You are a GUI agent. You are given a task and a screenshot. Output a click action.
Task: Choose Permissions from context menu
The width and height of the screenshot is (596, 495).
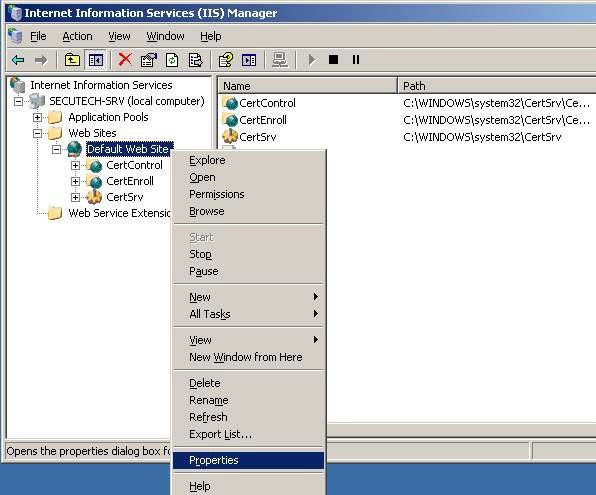coord(249,194)
